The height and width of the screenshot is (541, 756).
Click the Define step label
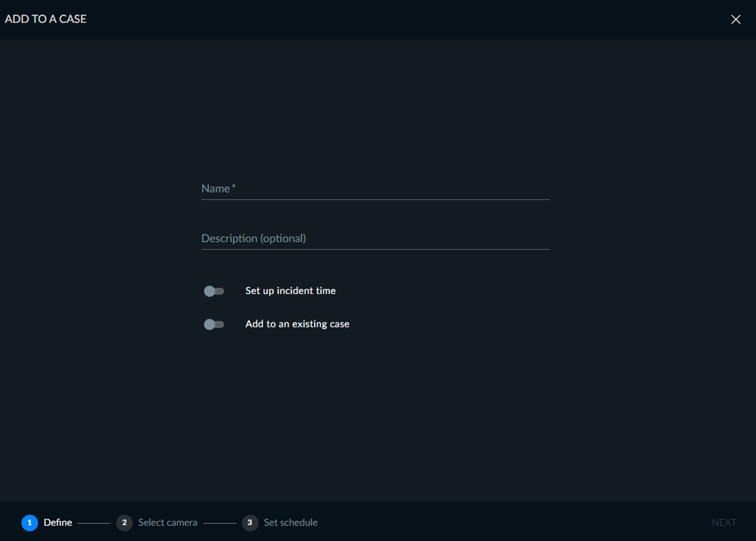coord(58,523)
